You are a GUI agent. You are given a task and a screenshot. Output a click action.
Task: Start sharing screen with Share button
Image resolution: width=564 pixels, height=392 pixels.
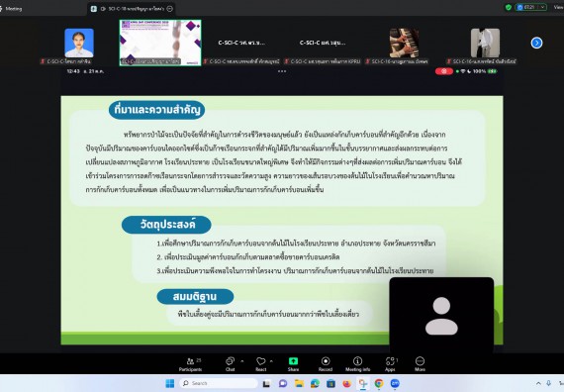[293, 364]
